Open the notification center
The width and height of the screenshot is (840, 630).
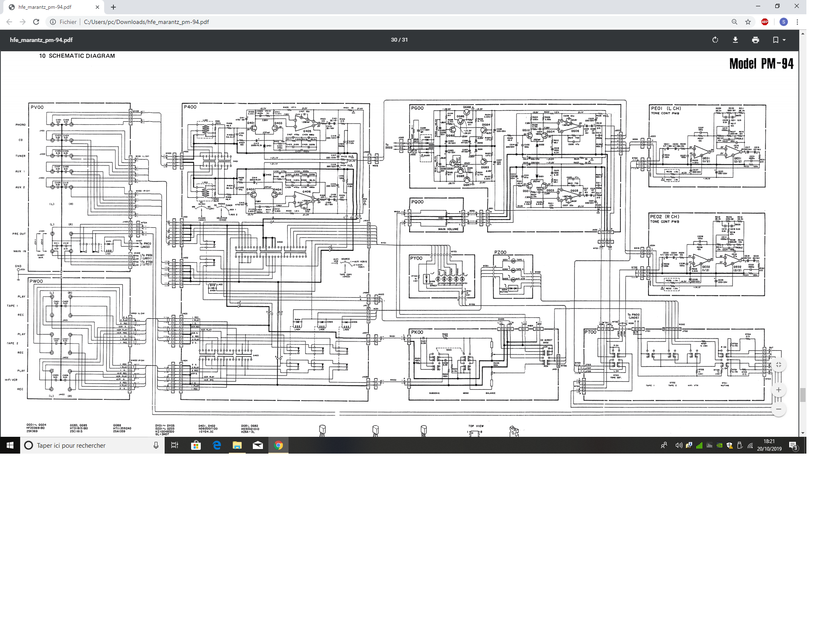(793, 445)
